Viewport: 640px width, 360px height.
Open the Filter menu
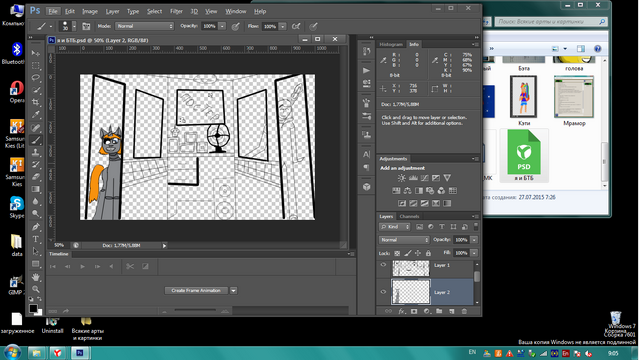click(x=176, y=11)
